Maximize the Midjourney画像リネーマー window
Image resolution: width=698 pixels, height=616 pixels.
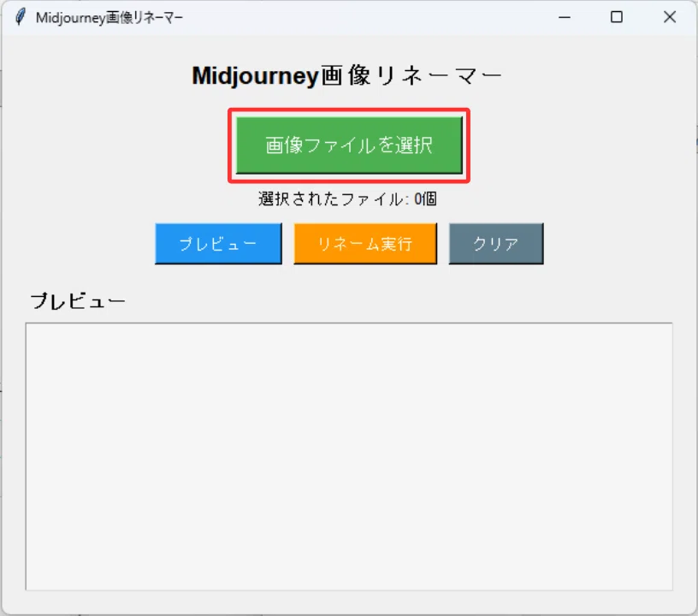click(x=617, y=17)
